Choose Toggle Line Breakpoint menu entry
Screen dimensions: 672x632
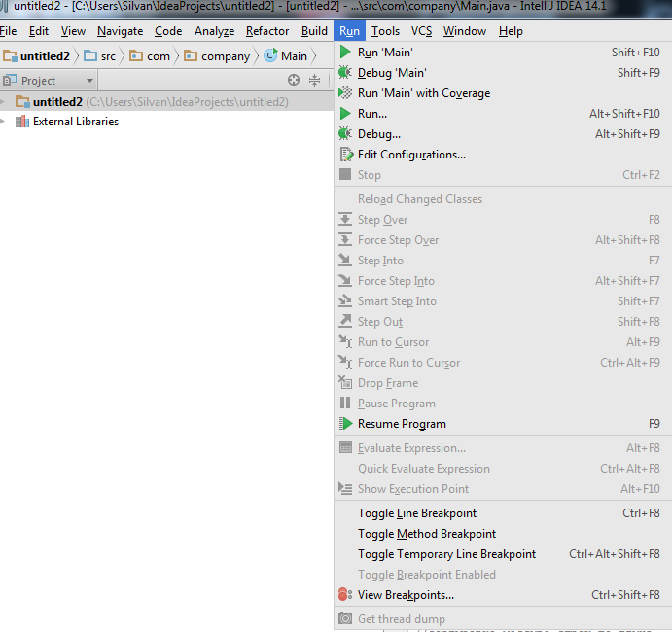pyautogui.click(x=503, y=512)
